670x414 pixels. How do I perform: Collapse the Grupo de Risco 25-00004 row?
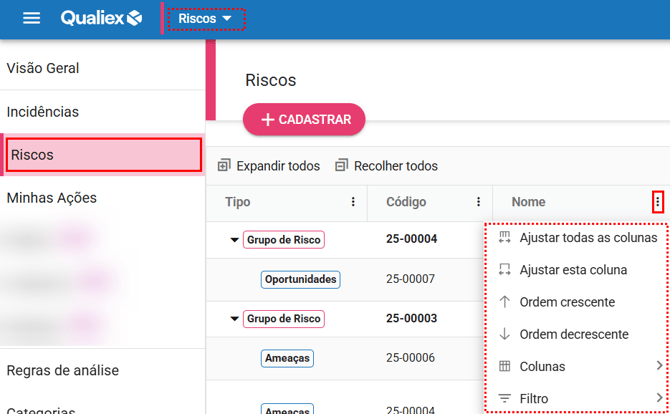235,240
